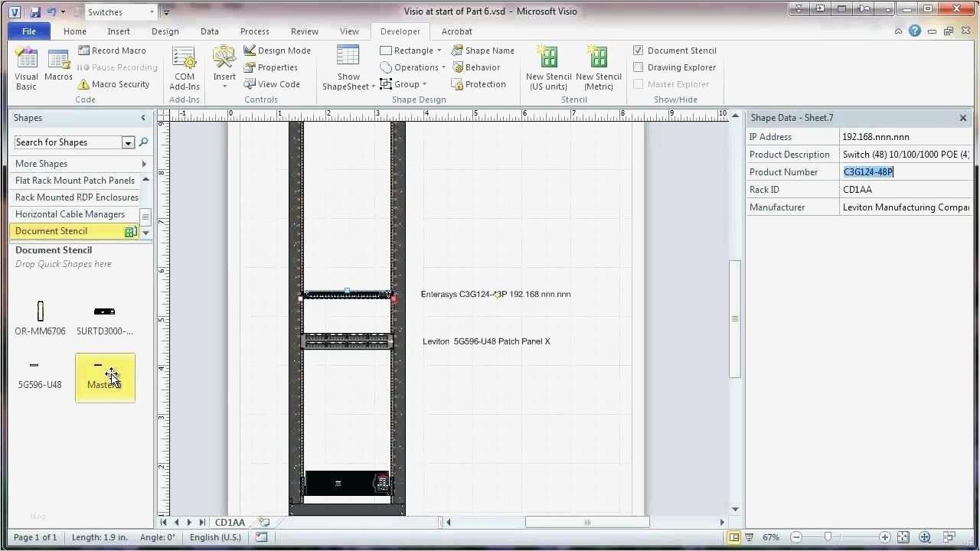
Task: Select the CD1AA page tab
Action: coord(230,523)
